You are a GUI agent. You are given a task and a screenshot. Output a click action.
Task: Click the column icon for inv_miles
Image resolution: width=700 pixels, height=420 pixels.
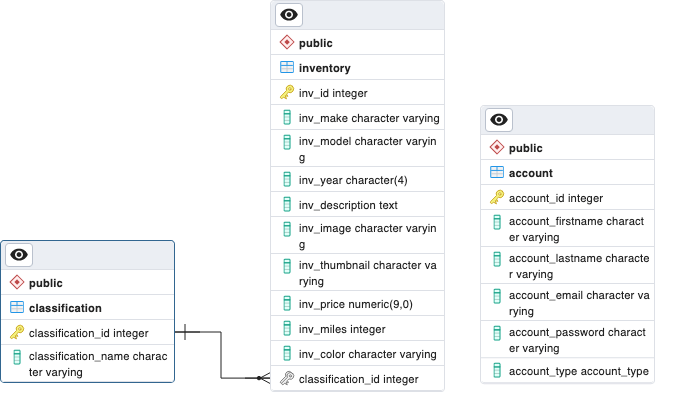(287, 329)
